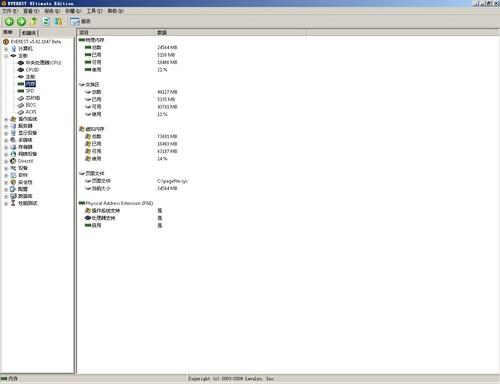Viewport: 500px width, 384px height.
Task: Select the CPU (中央处理器) chip icon in tree
Action: pos(21,63)
